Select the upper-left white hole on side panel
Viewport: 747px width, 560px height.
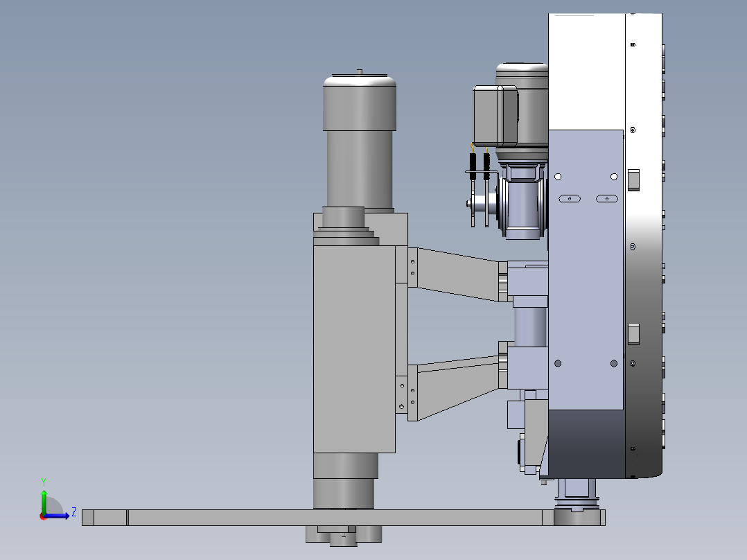pos(558,177)
